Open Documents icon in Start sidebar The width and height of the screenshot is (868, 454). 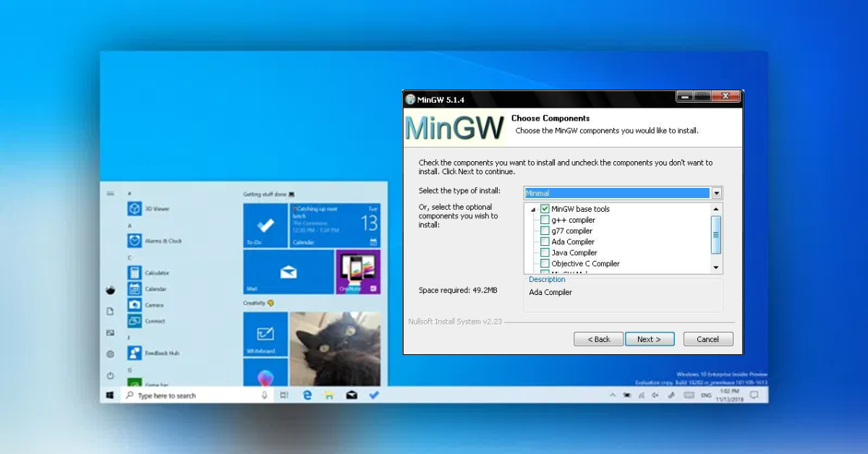[110, 312]
